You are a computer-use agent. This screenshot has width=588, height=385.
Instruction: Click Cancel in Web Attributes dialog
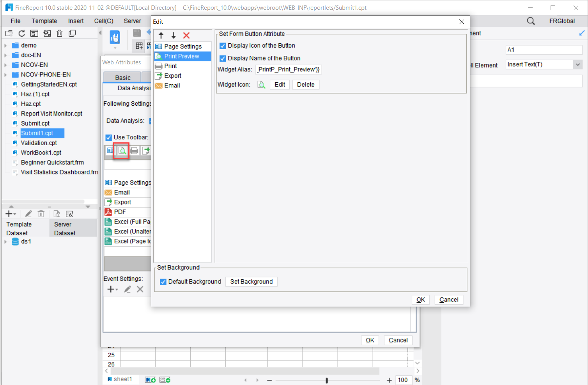point(398,340)
